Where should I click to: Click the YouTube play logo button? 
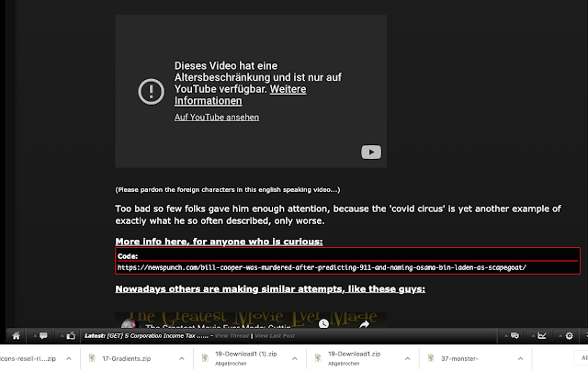(x=371, y=152)
